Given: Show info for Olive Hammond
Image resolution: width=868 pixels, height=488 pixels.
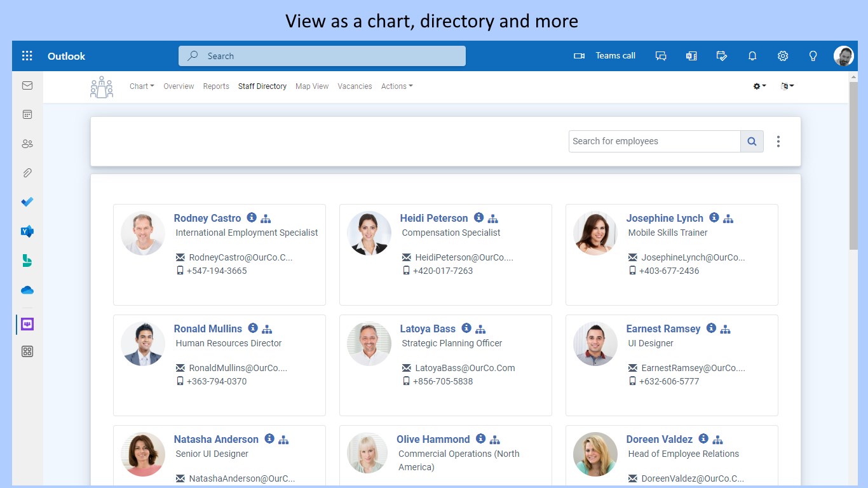Looking at the screenshot, I should 480,438.
